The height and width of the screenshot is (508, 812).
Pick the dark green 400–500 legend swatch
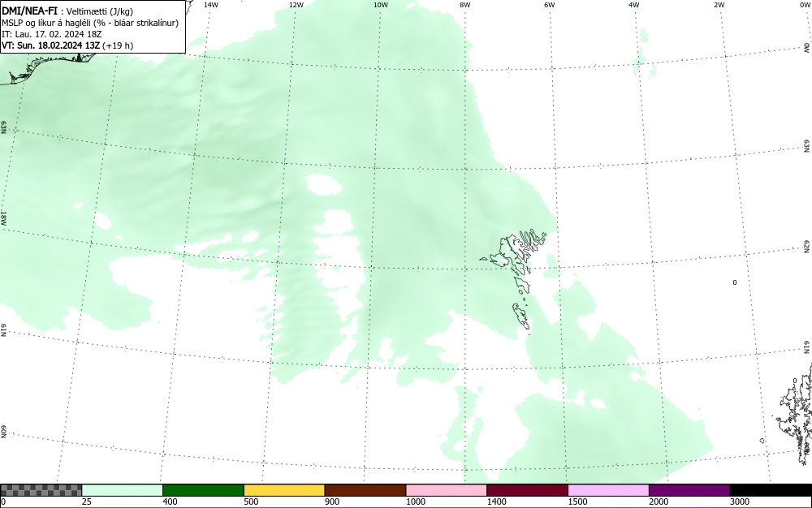point(203,490)
